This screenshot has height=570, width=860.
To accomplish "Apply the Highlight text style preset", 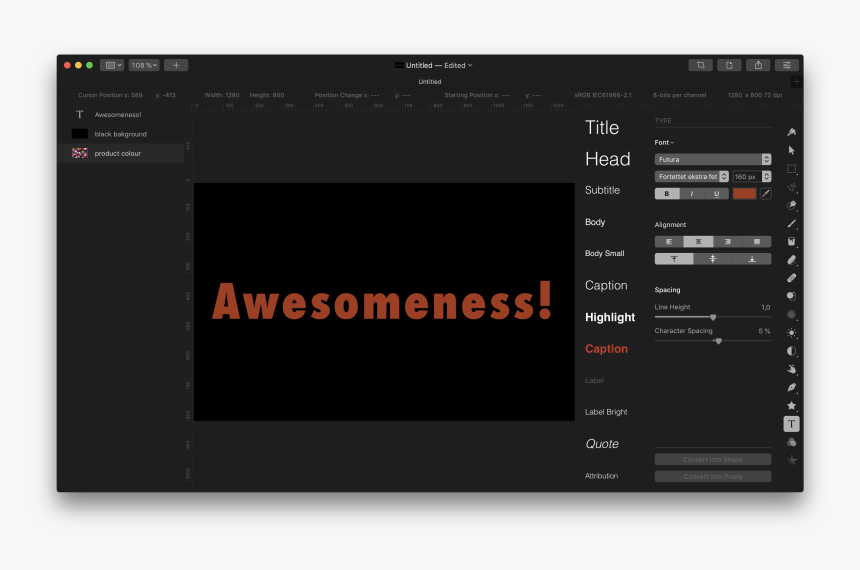I will (610, 317).
